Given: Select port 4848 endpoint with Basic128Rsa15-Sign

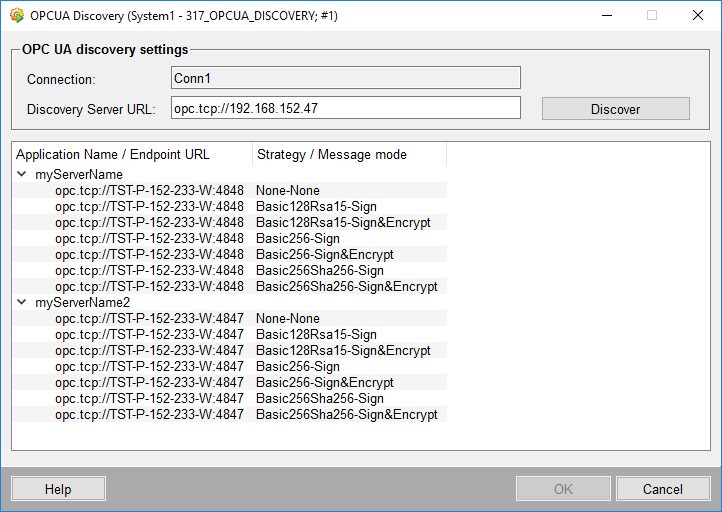Looking at the screenshot, I should [x=149, y=207].
